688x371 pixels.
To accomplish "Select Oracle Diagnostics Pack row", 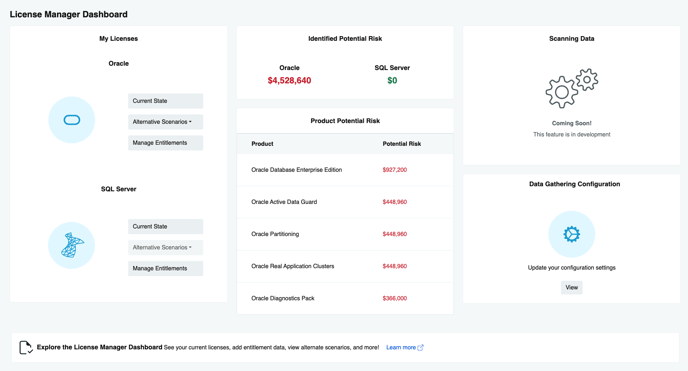I will tap(345, 298).
